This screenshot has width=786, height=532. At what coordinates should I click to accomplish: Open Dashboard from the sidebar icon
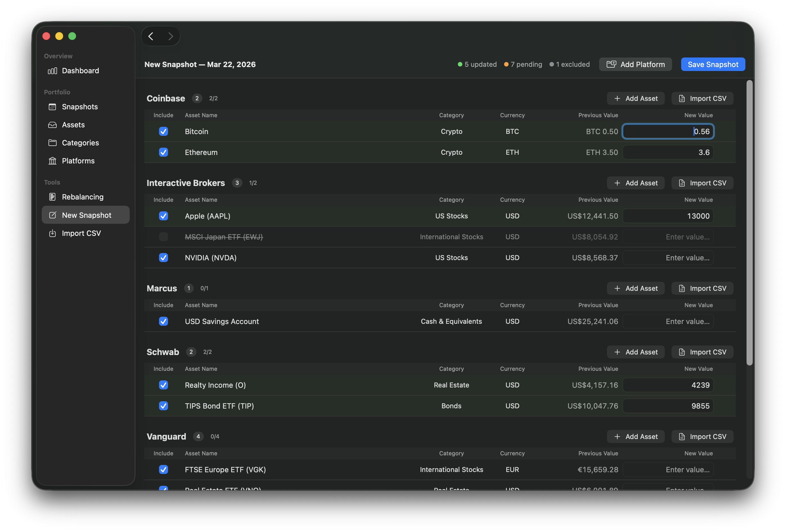52,71
